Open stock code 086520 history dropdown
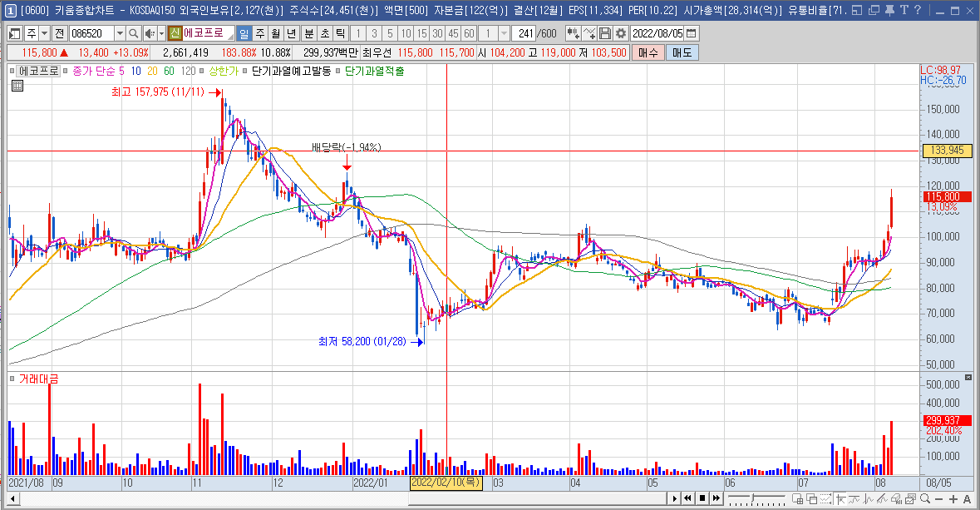The height and width of the screenshot is (510, 980). 120,34
